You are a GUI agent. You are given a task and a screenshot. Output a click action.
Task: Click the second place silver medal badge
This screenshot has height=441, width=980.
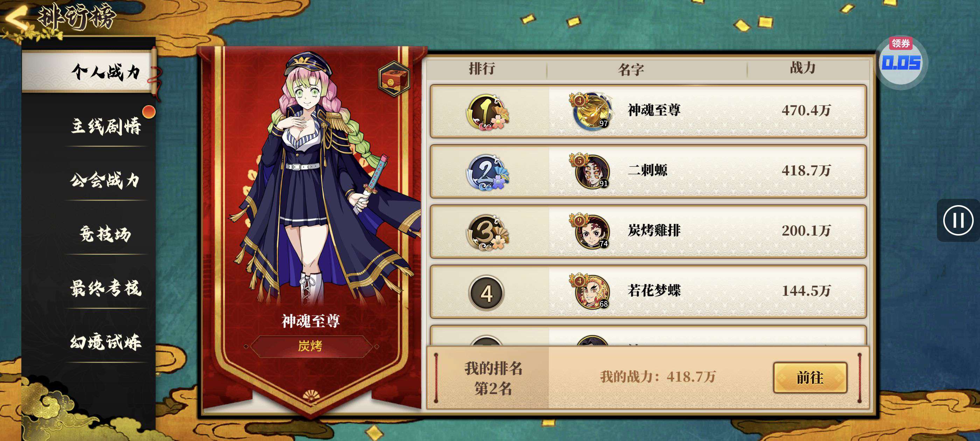pos(487,172)
